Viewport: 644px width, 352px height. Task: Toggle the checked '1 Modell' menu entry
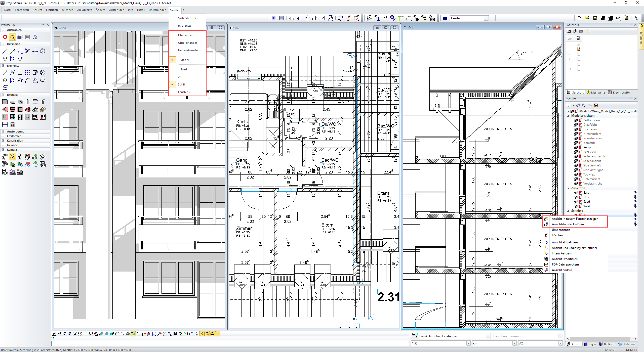point(187,60)
